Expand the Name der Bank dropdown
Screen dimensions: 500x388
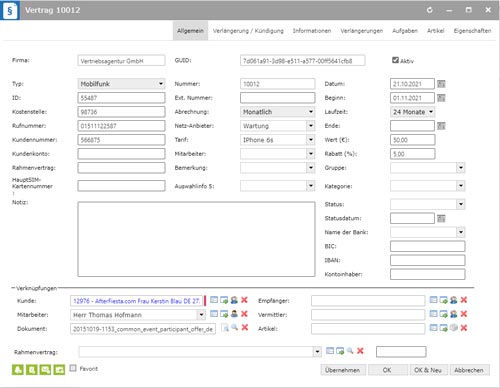[461, 232]
